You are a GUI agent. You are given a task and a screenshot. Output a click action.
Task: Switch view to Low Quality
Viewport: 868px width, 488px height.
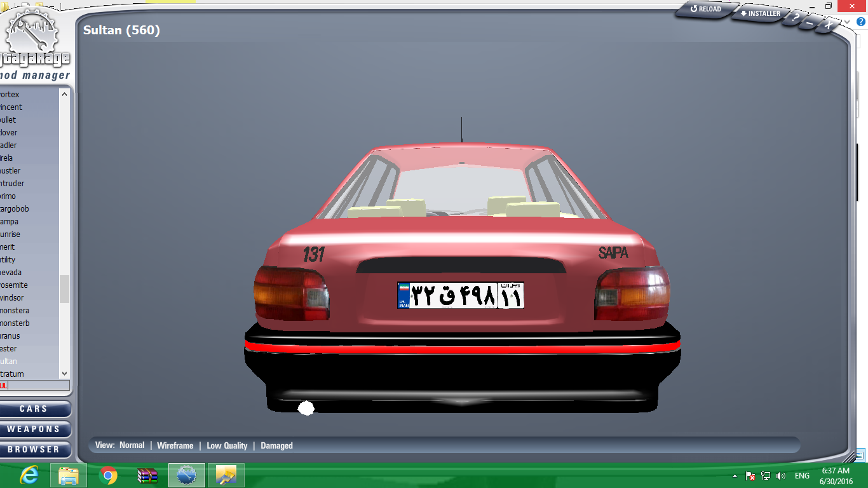point(227,445)
